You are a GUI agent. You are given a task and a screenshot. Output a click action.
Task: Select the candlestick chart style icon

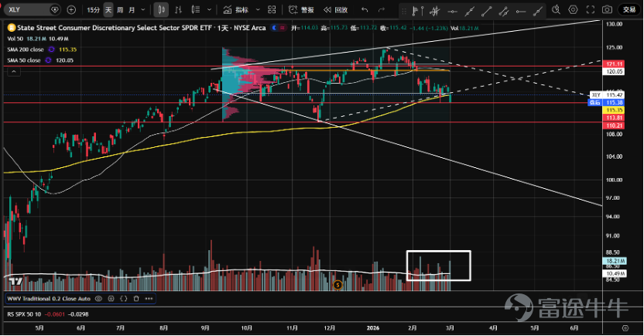click(162, 9)
